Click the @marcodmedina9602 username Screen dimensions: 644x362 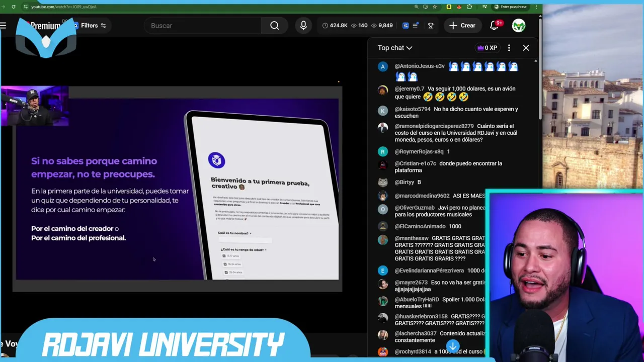coord(422,196)
